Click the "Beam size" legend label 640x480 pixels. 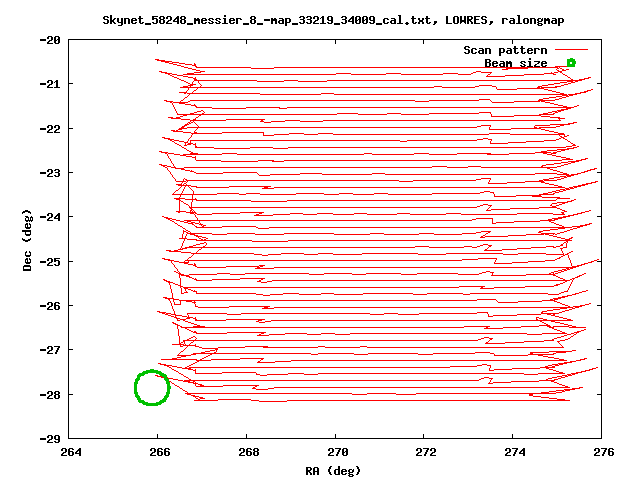point(516,63)
